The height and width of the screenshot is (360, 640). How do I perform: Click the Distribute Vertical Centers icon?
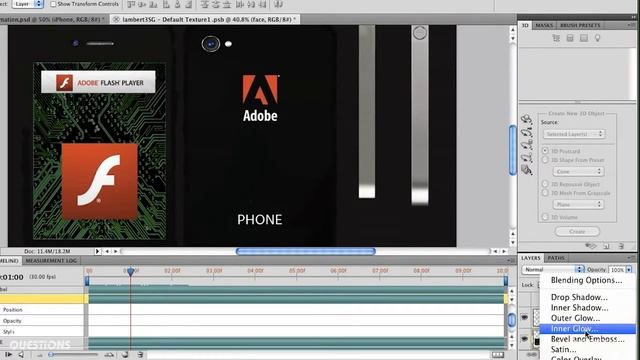(216, 4)
